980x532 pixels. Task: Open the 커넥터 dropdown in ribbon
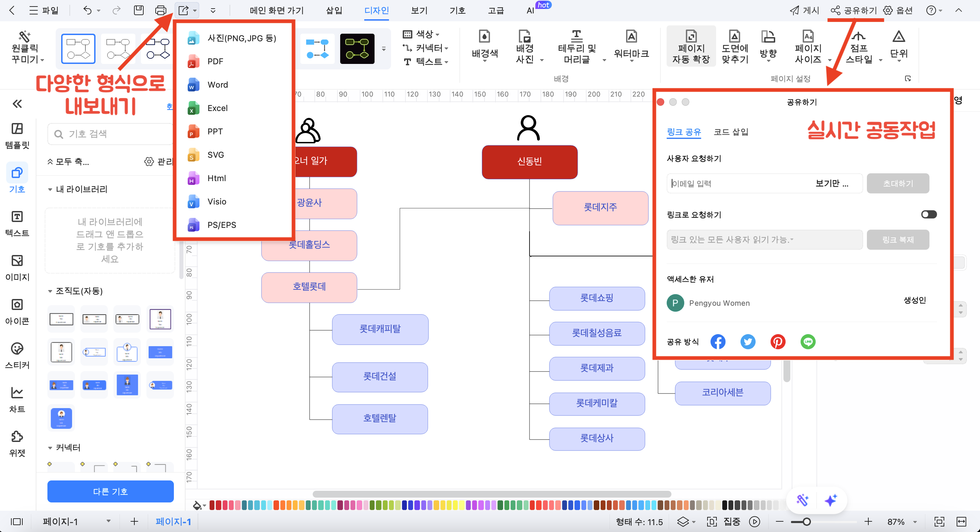tap(426, 48)
